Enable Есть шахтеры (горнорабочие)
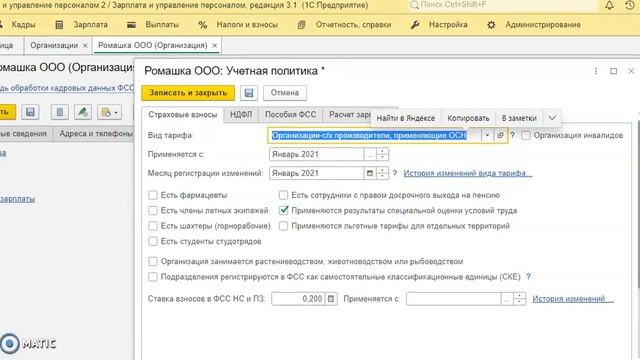The height and width of the screenshot is (360, 640). coord(153,226)
